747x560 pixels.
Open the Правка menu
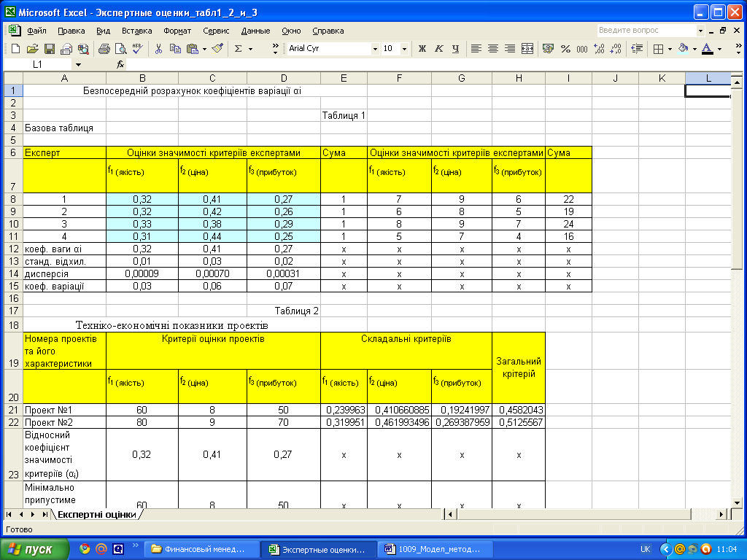(71, 31)
